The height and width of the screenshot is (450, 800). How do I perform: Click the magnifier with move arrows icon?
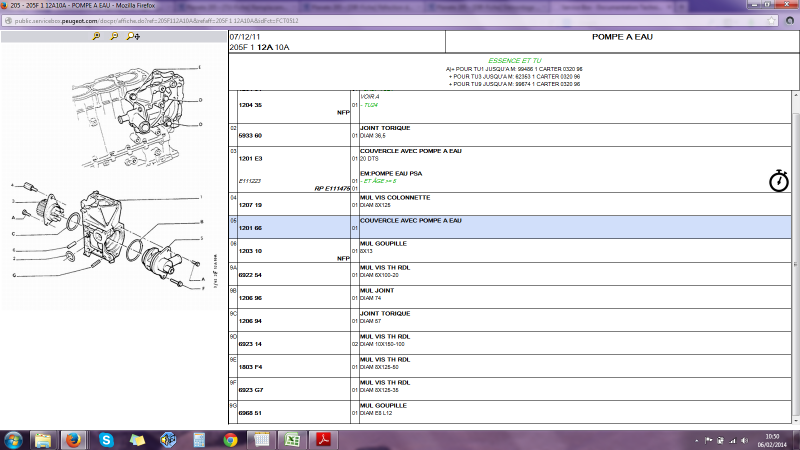134,36
